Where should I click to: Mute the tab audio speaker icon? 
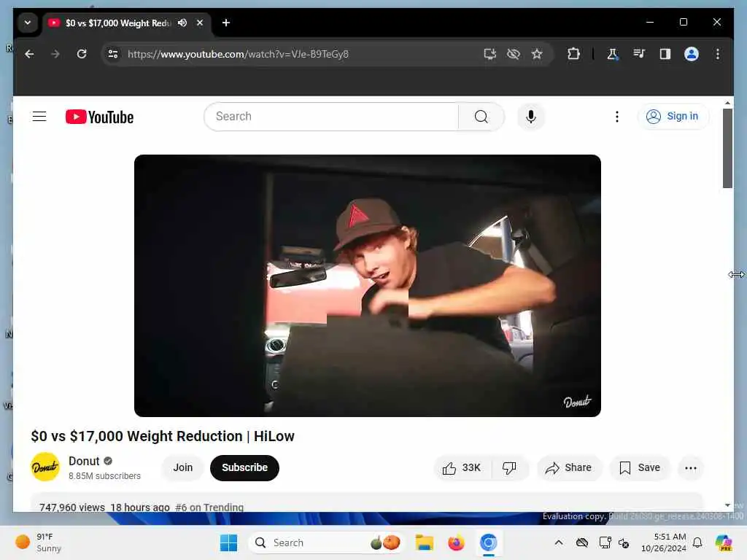[x=182, y=23]
